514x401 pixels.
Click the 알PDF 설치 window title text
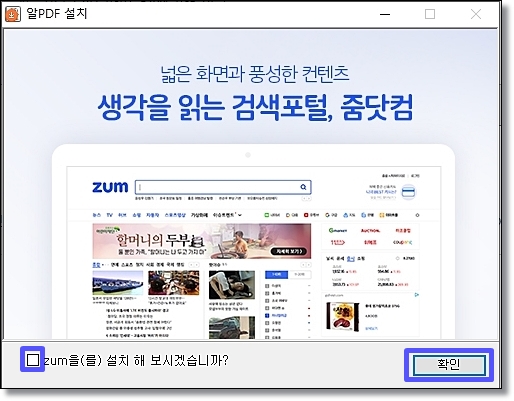(x=57, y=14)
